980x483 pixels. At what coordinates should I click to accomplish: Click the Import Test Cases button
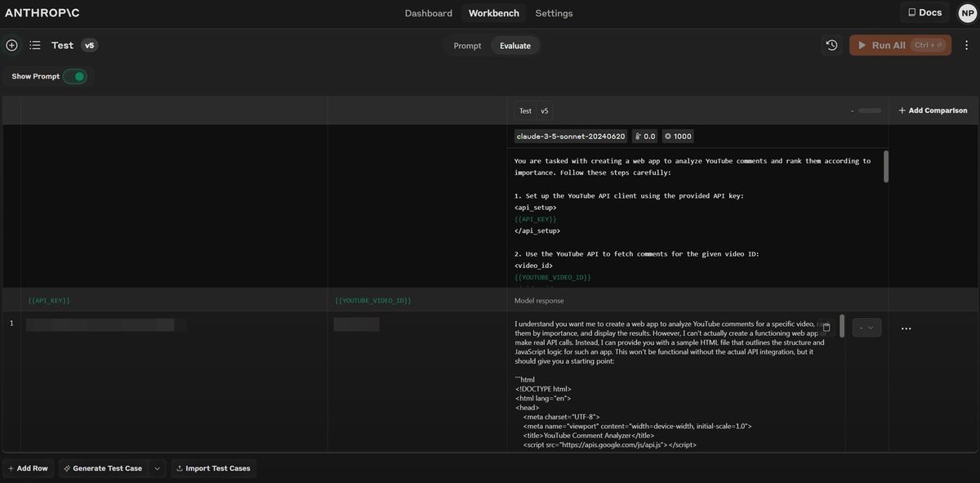[x=212, y=468]
